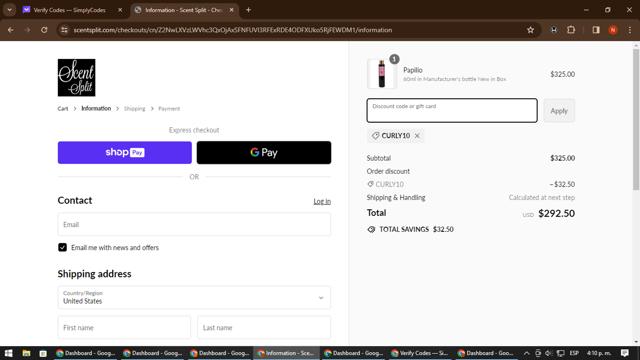Switch to Verify Codes SimplyCodes tab
The height and width of the screenshot is (360, 640).
click(x=69, y=10)
